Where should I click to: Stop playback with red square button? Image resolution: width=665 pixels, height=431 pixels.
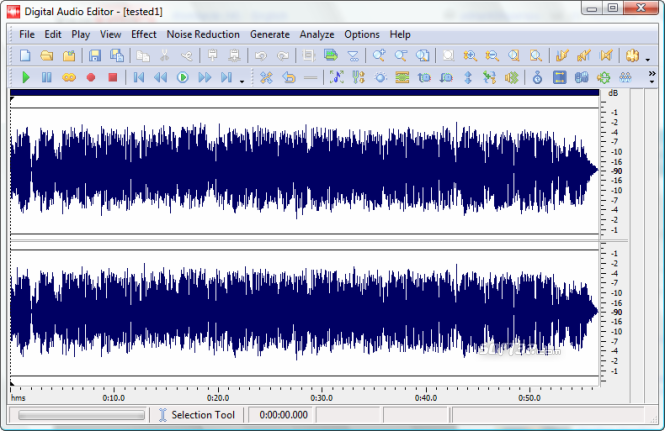coord(112,77)
